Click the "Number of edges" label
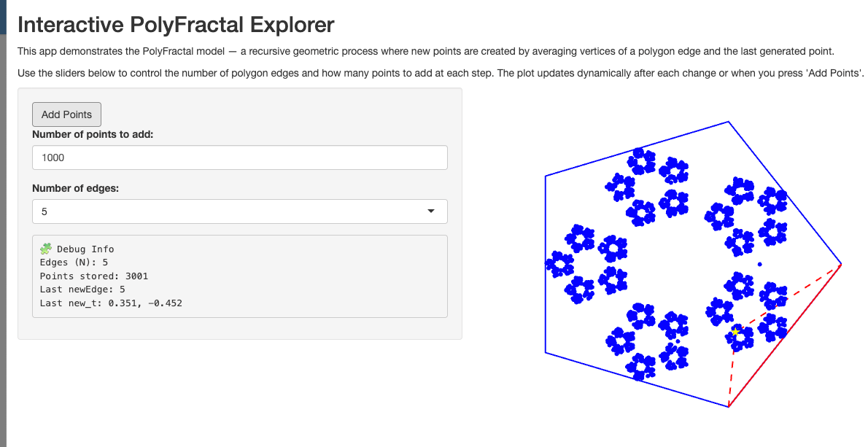The width and height of the screenshot is (868, 447). click(x=75, y=188)
